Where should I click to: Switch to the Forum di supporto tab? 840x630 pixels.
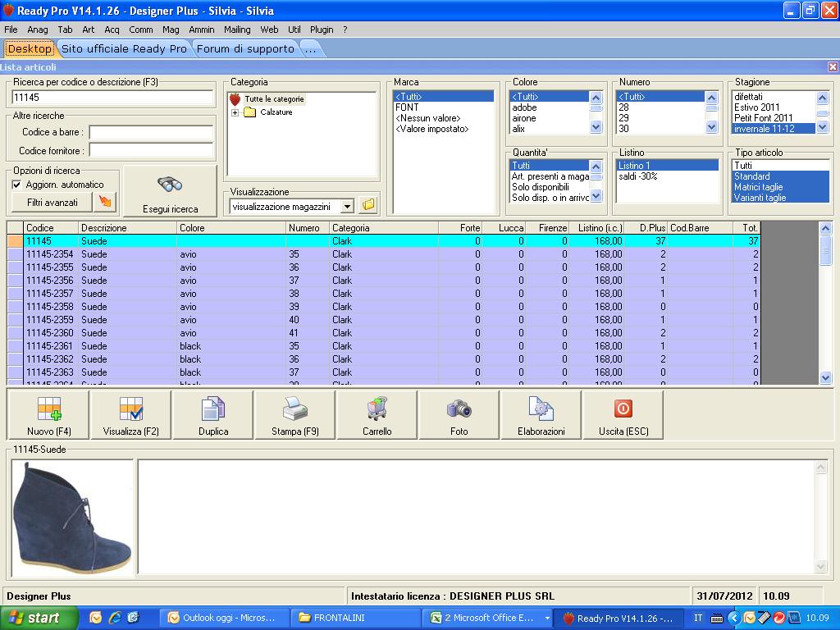pyautogui.click(x=245, y=49)
